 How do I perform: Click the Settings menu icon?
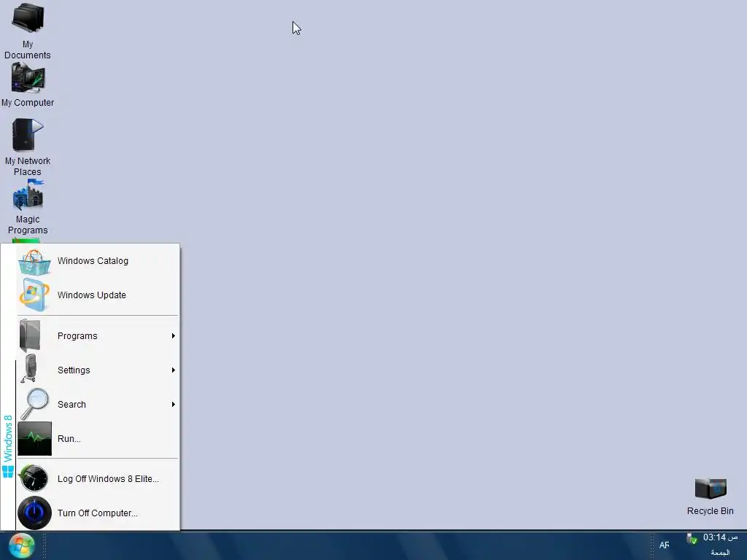29,369
